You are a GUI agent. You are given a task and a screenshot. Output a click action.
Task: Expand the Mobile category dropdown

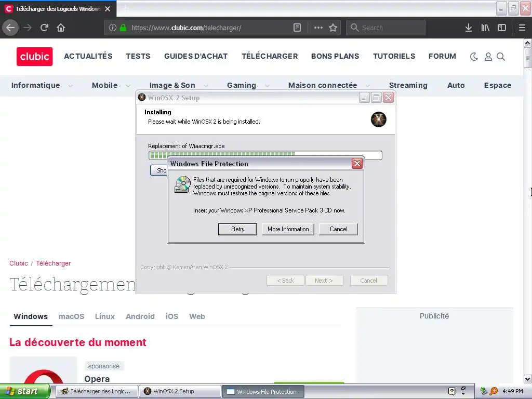(128, 86)
